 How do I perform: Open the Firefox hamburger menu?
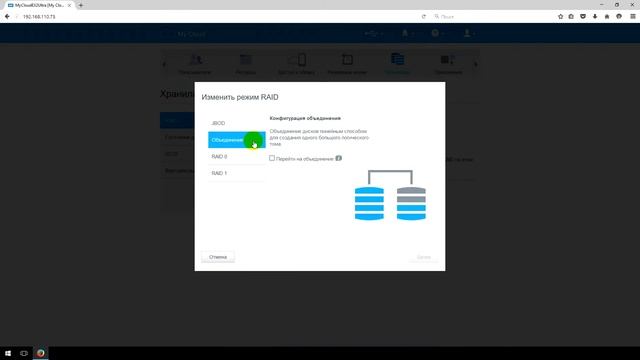[x=633, y=17]
